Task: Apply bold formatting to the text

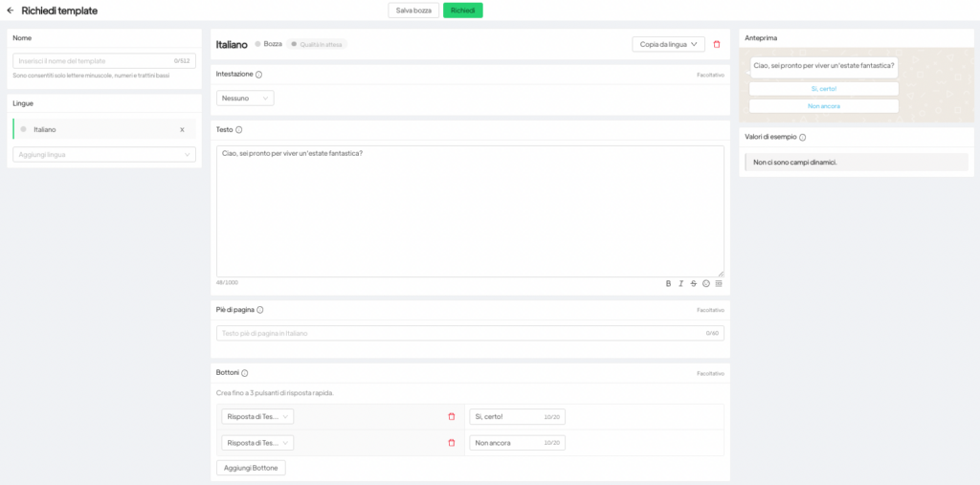Action: pyautogui.click(x=668, y=283)
